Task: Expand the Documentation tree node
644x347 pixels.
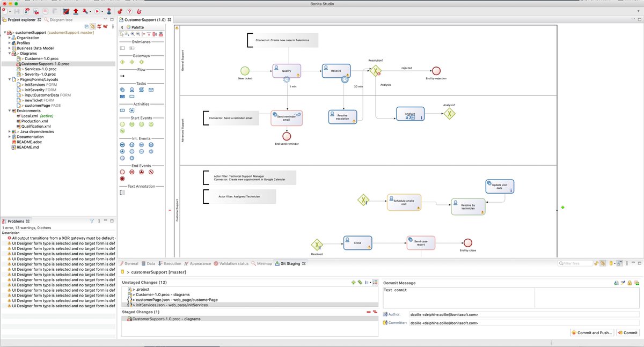Action: 9,136
